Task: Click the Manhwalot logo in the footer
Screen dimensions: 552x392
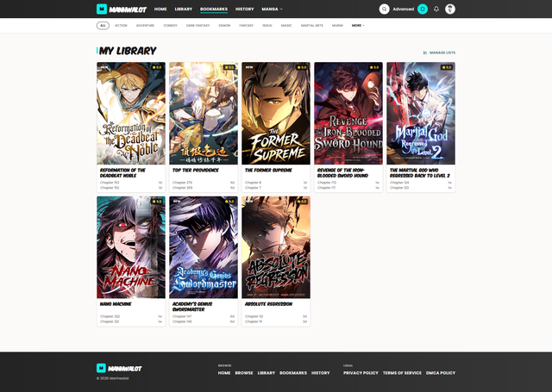Action: [x=119, y=369]
